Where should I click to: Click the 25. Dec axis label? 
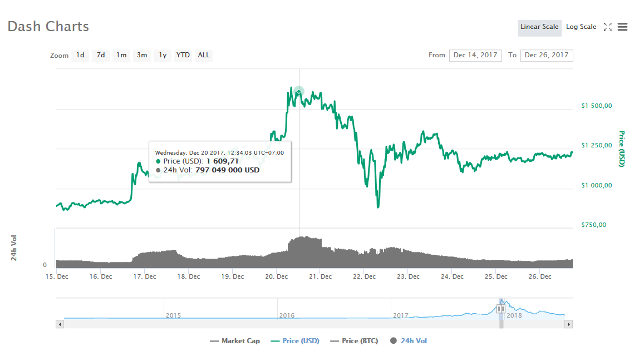(496, 276)
